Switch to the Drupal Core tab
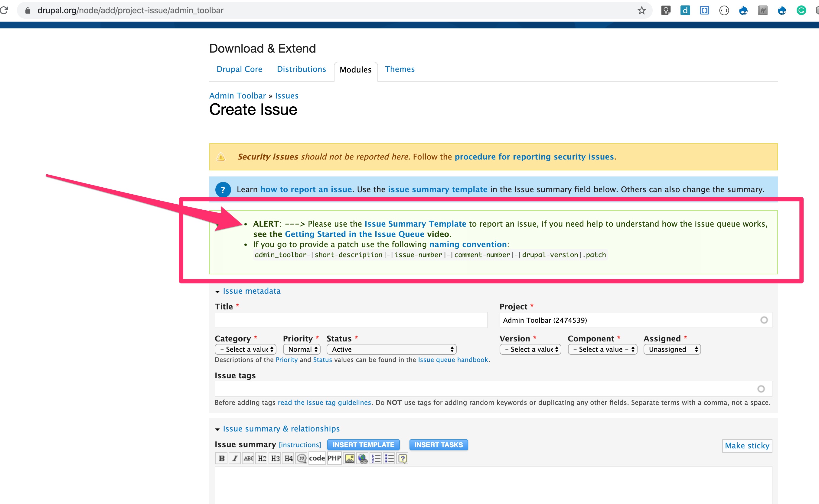819x504 pixels. pos(239,69)
